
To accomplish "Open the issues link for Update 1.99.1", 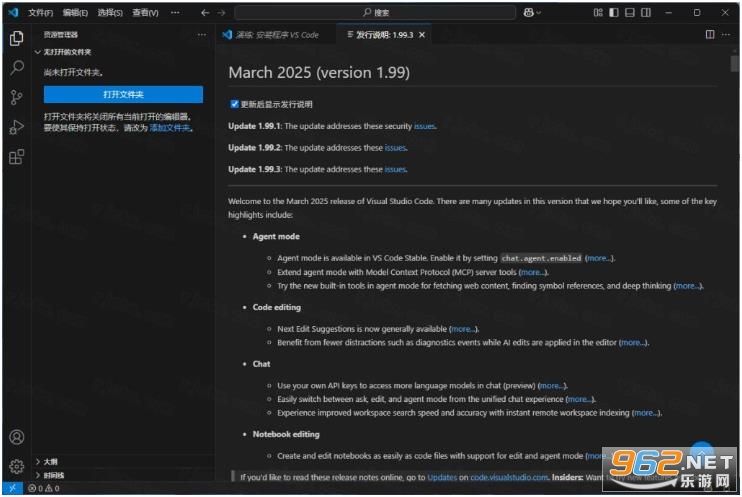I will pyautogui.click(x=424, y=126).
